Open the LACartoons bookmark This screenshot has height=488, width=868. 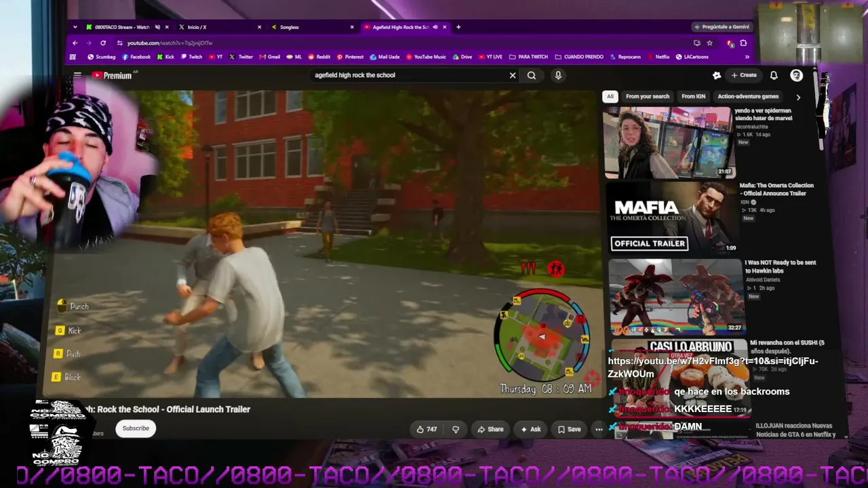coord(692,57)
